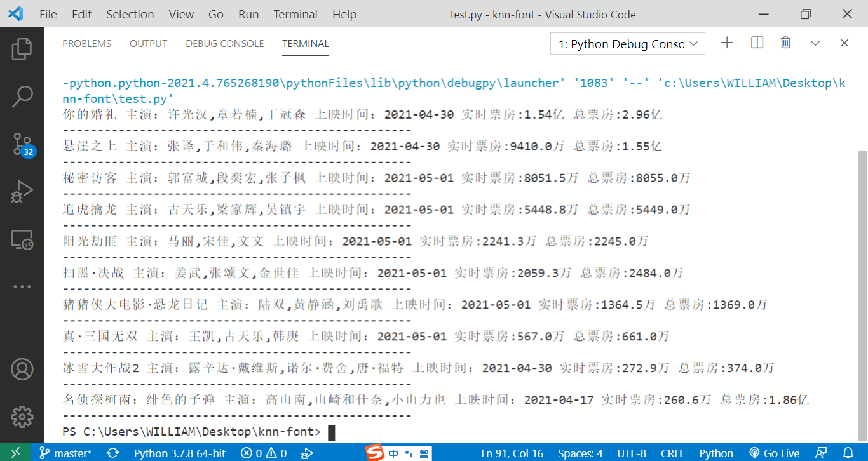Open the File menu
The height and width of the screenshot is (461, 868).
click(48, 14)
